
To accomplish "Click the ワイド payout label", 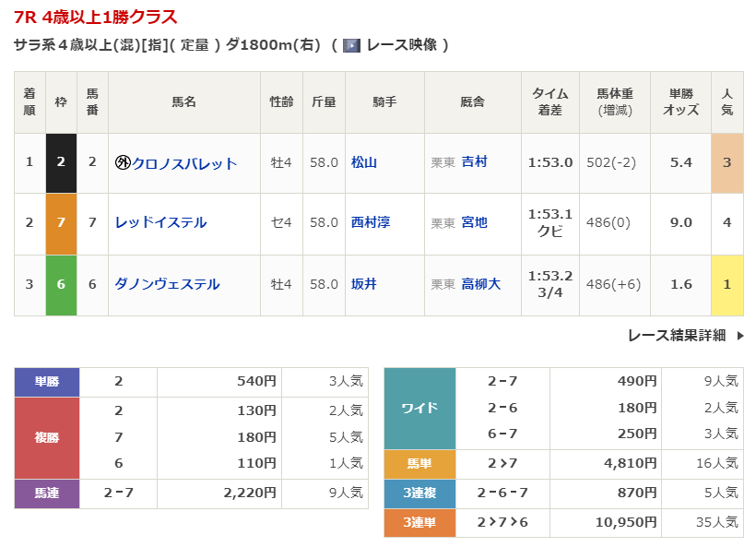I will pyautogui.click(x=419, y=408).
